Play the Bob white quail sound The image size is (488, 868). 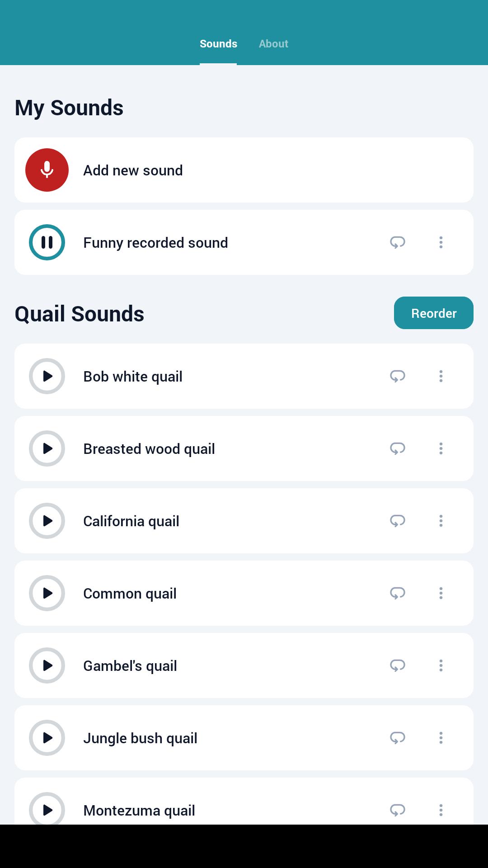click(47, 376)
